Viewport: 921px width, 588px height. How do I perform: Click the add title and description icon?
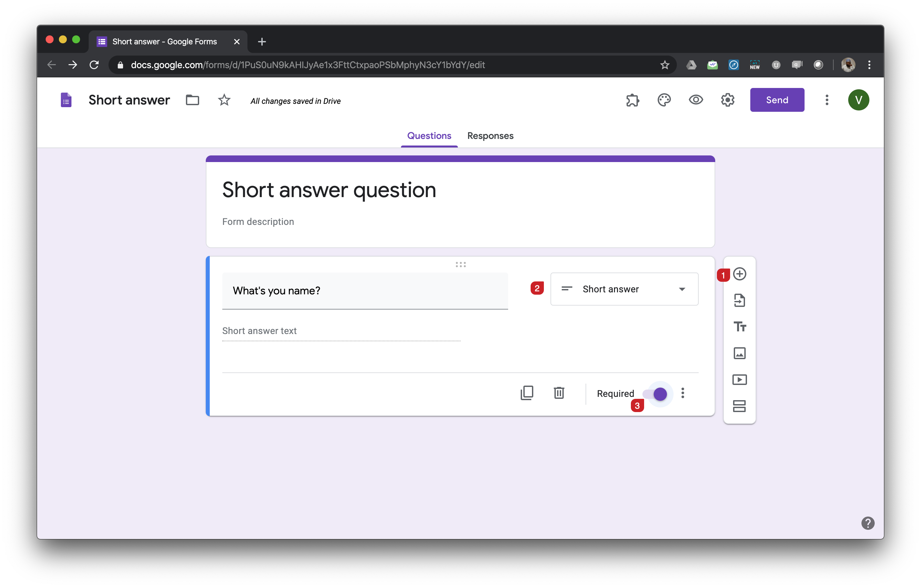[738, 326]
